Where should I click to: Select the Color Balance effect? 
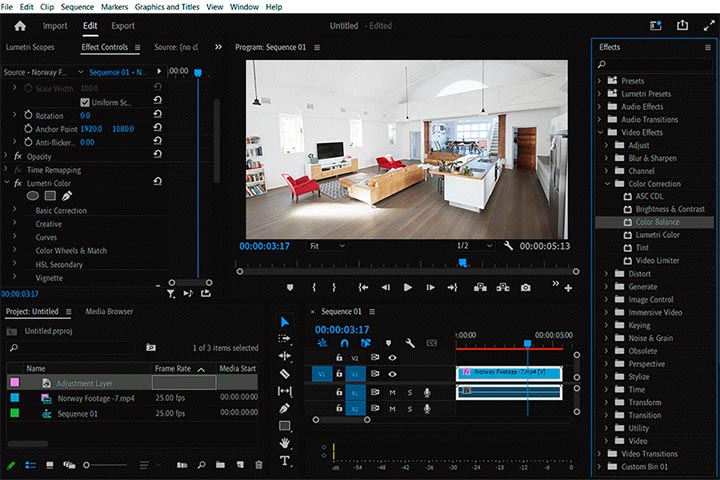tap(658, 222)
